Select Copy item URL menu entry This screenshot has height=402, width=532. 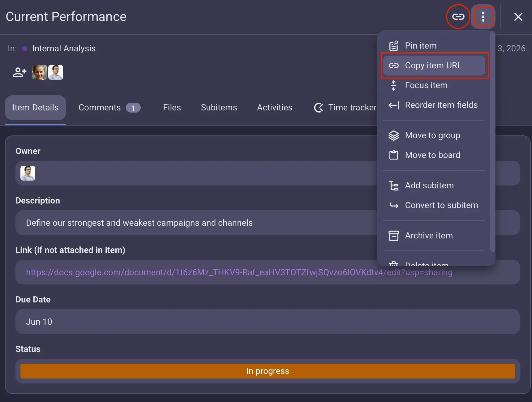(x=434, y=66)
